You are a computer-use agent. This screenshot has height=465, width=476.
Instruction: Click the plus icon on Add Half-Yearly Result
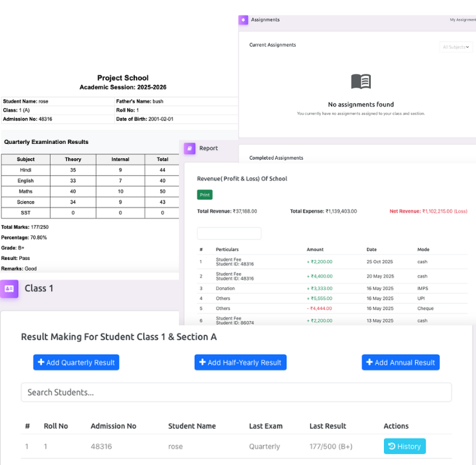tap(202, 363)
